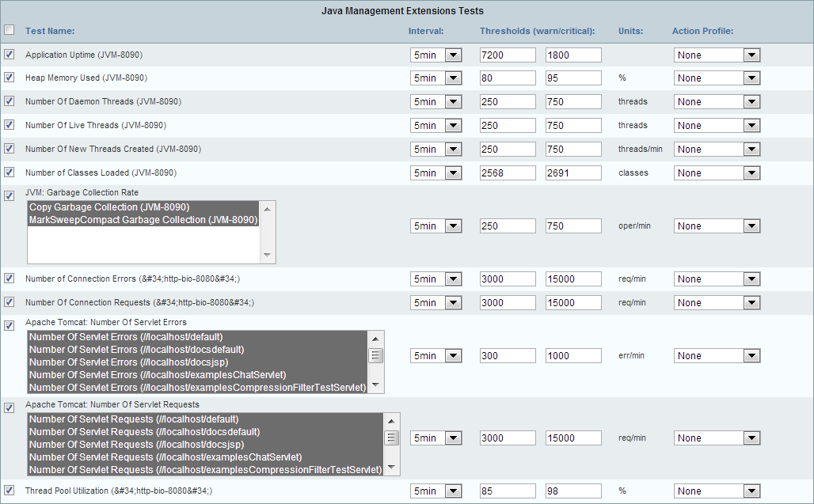Select the critical threshold field showing 1800

pyautogui.click(x=572, y=55)
